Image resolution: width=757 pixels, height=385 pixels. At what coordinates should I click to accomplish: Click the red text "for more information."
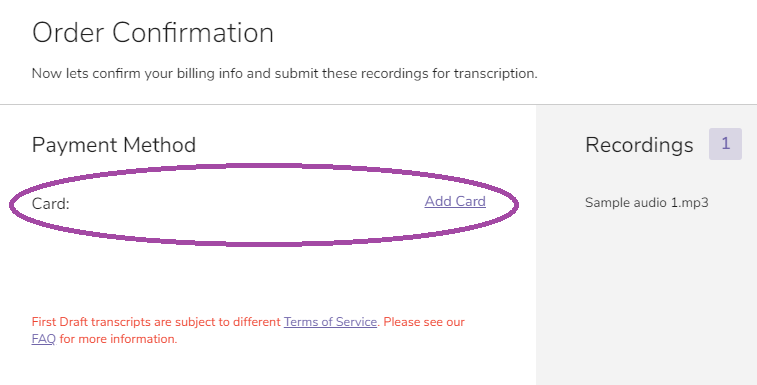(118, 339)
